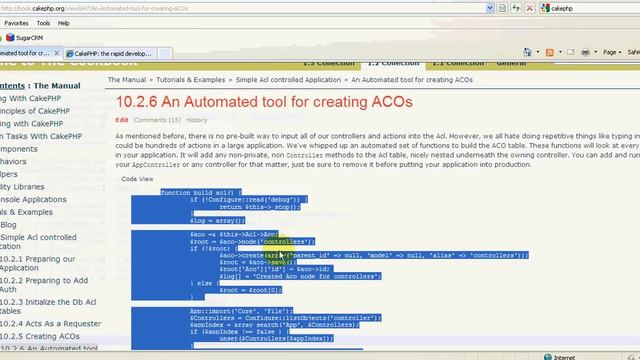Click the red stop loading X icon
This screenshot has width=640, height=360.
[x=530, y=8]
